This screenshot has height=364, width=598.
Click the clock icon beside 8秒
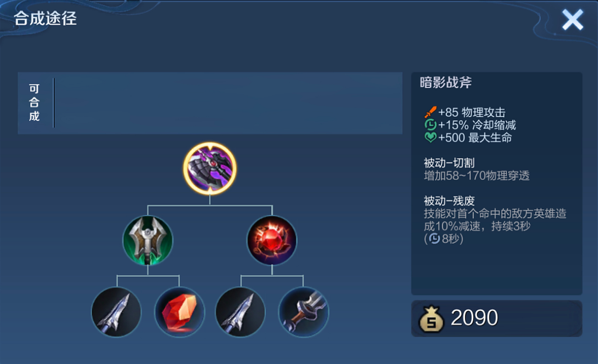pyautogui.click(x=435, y=239)
